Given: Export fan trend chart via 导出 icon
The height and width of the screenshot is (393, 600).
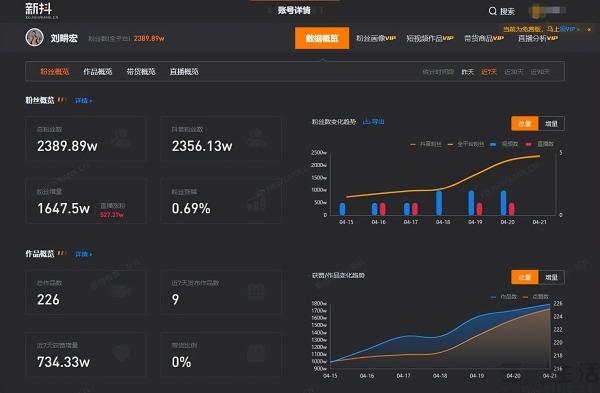Looking at the screenshot, I should pyautogui.click(x=373, y=122).
